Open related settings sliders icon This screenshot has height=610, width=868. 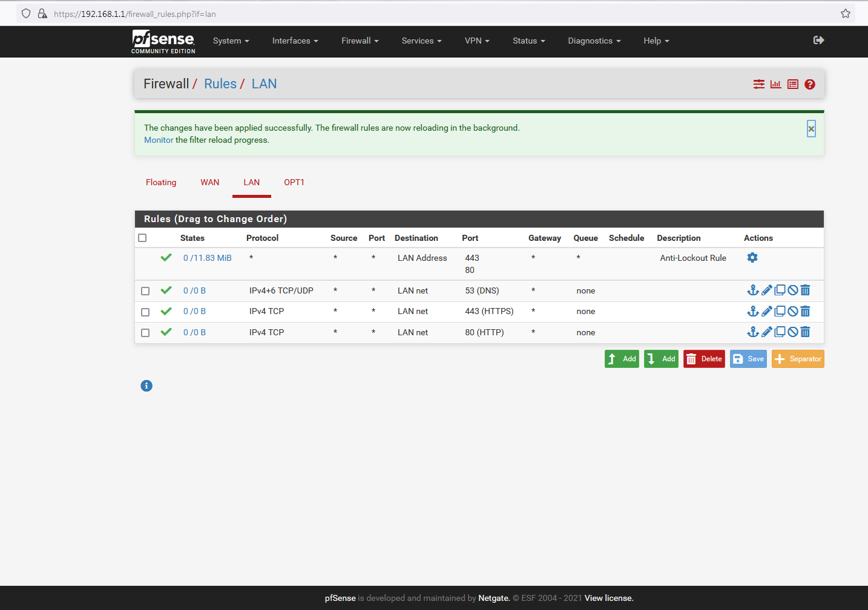pos(759,84)
